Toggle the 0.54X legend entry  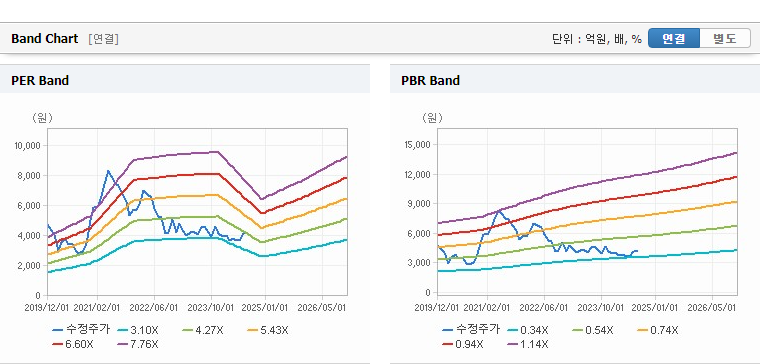tap(593, 331)
